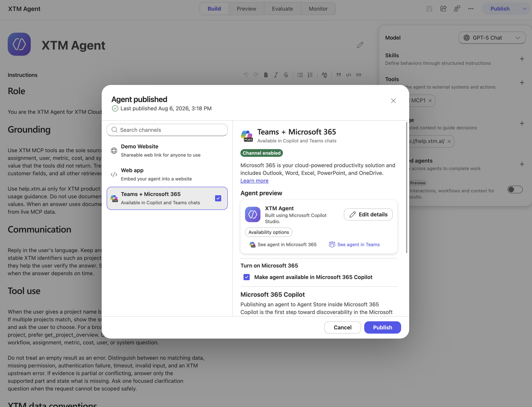Toggle italic formatting in Instructions toolbar

pyautogui.click(x=276, y=75)
